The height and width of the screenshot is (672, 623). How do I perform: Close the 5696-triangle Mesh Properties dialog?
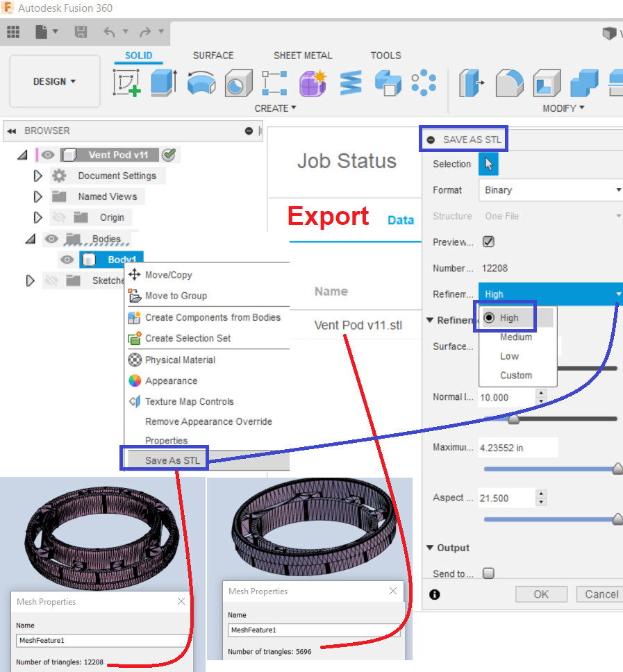[392, 591]
